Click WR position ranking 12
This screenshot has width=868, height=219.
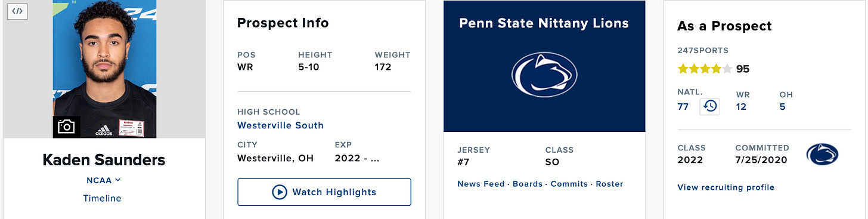point(741,107)
